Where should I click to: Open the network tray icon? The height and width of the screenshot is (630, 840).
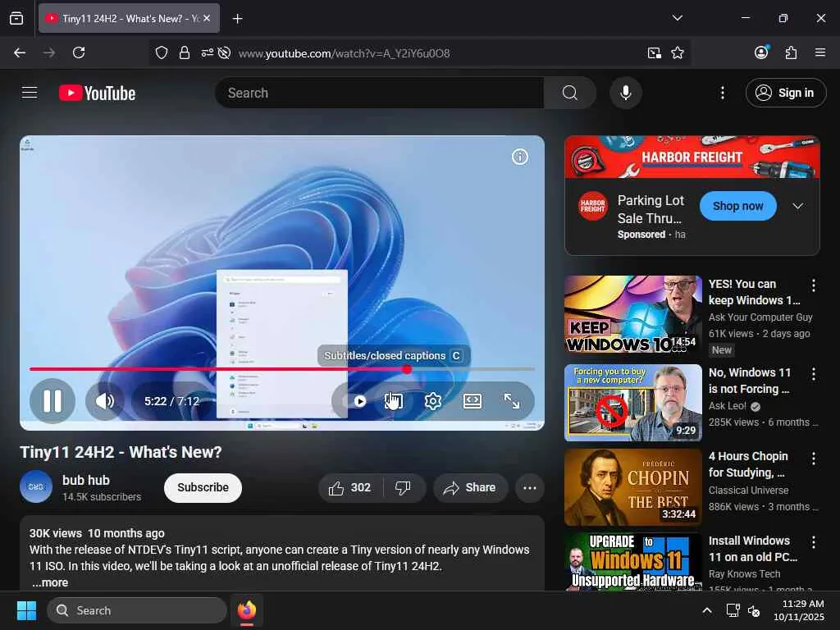[x=733, y=610]
